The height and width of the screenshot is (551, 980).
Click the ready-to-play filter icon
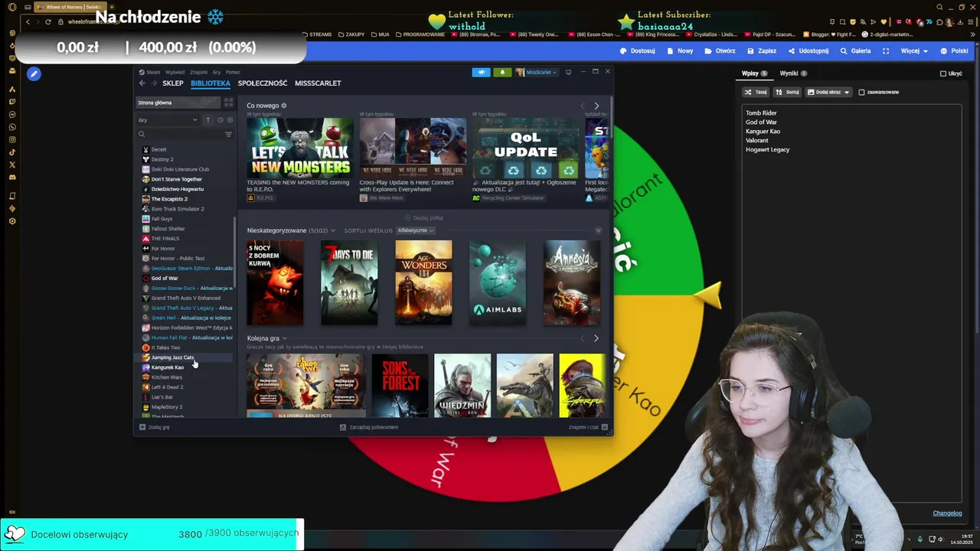click(230, 120)
